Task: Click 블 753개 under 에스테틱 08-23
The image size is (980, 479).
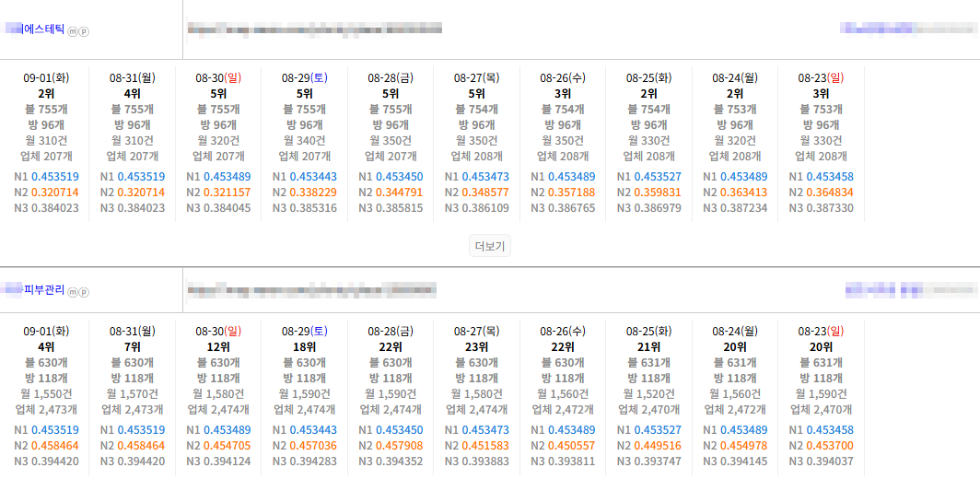Action: [x=822, y=109]
